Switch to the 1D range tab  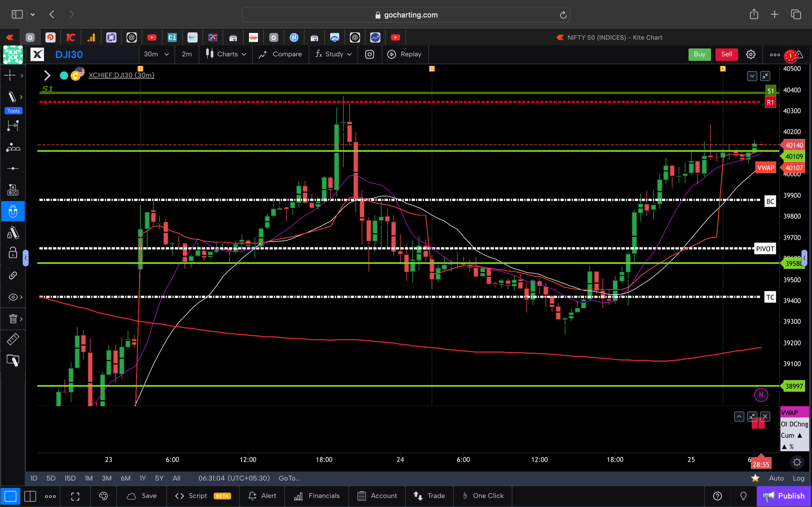click(33, 478)
